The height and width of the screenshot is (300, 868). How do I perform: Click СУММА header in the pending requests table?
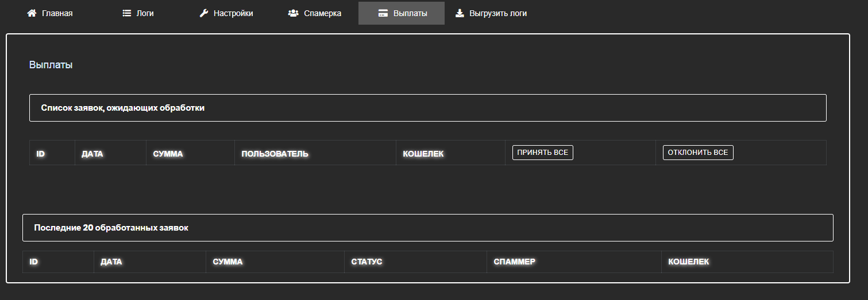(x=168, y=154)
